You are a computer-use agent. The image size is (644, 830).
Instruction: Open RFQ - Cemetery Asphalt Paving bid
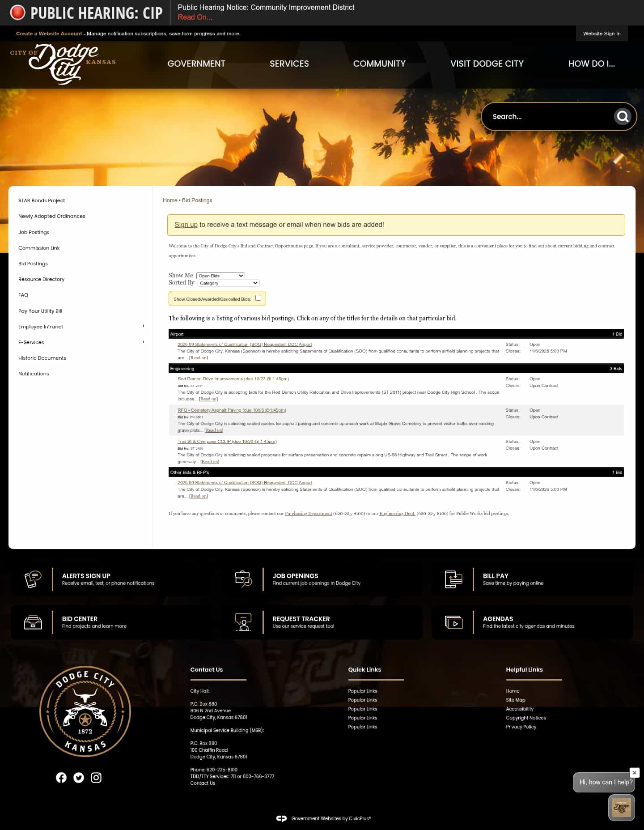(x=232, y=410)
